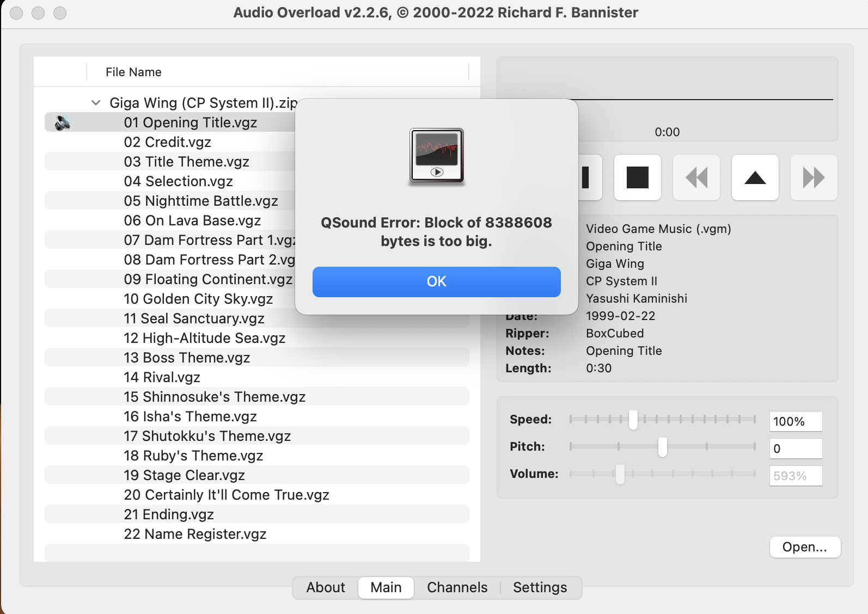Open the Channels tab
The image size is (868, 614).
point(457,587)
